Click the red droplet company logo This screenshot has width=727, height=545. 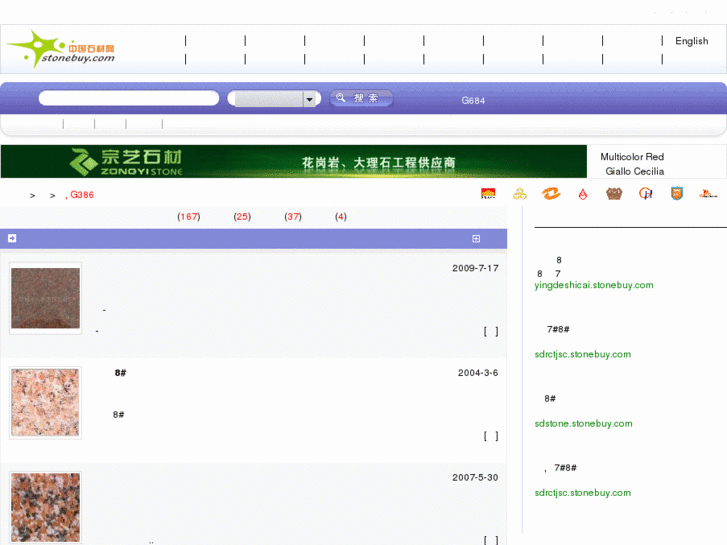(583, 194)
